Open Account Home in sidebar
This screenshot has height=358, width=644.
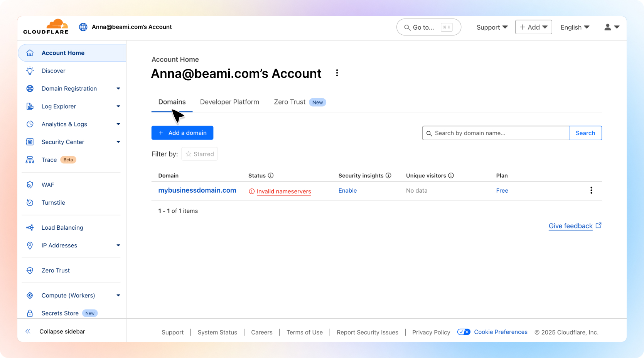click(x=72, y=53)
